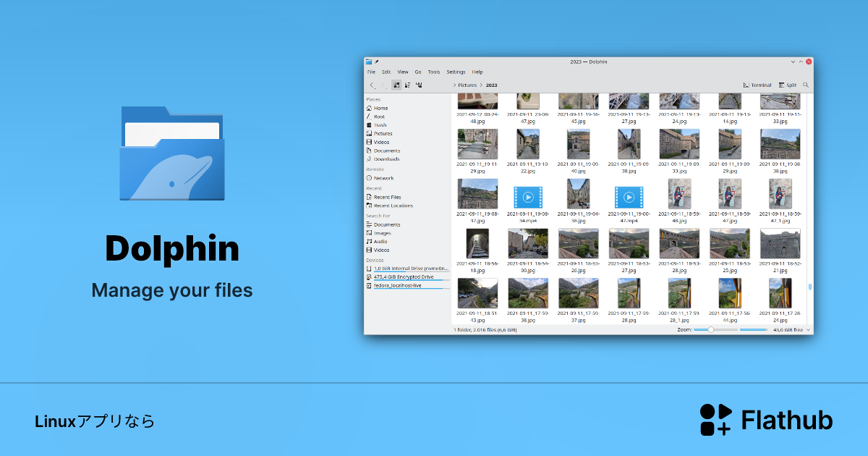This screenshot has height=456, width=868.
Task: Collapse the title bar overflow chevron
Action: [792, 62]
